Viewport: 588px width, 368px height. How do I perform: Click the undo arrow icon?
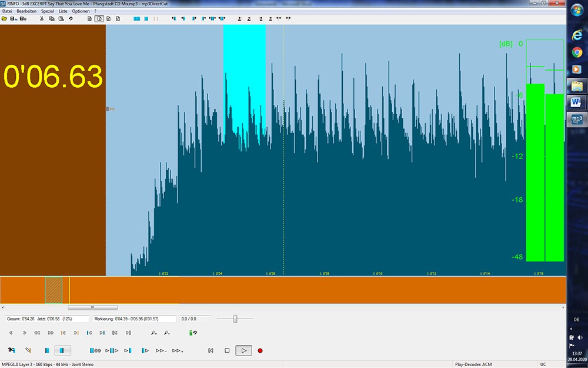71,19
